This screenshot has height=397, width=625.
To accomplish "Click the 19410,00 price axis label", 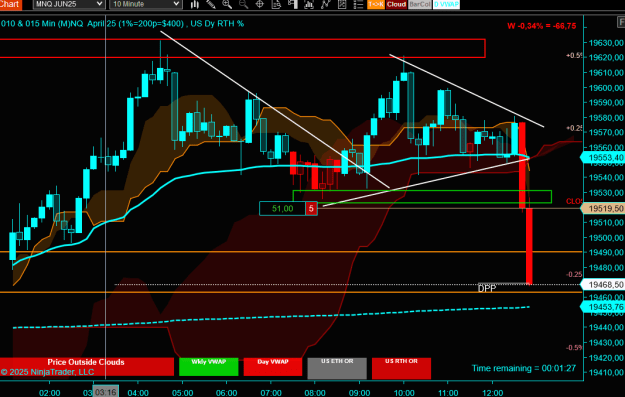I will [x=606, y=373].
